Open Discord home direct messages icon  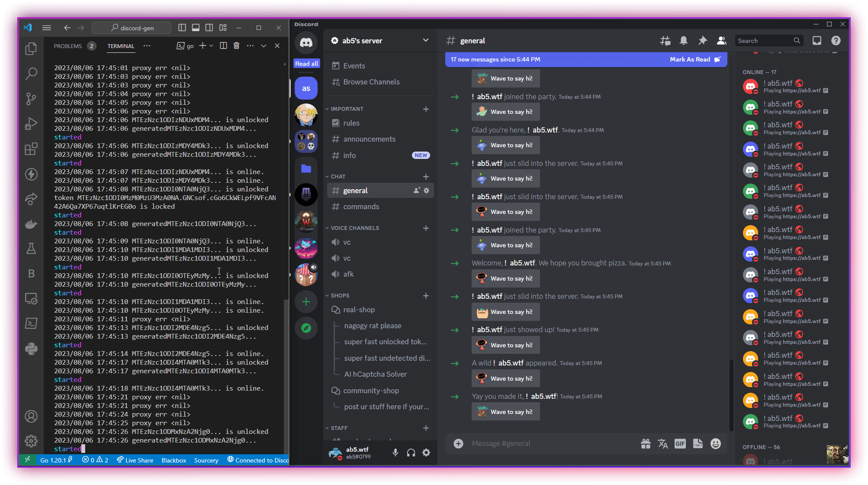click(306, 42)
